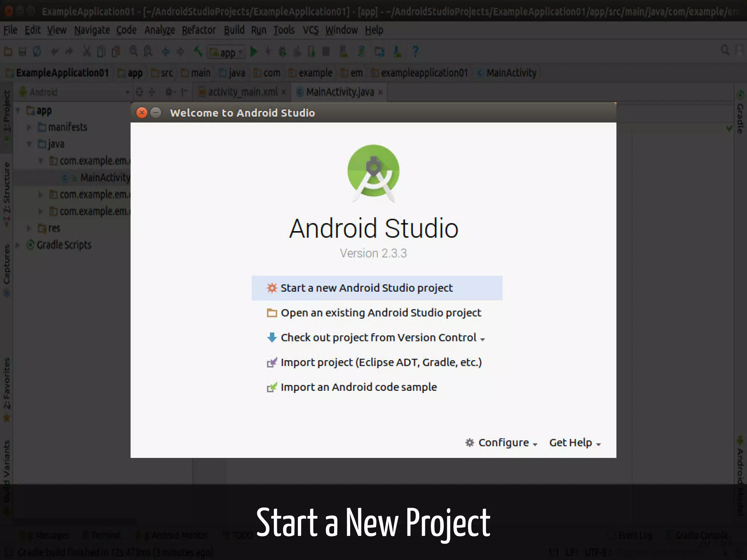Image resolution: width=747 pixels, height=560 pixels.
Task: Click the src breadcrumb
Action: point(162,73)
